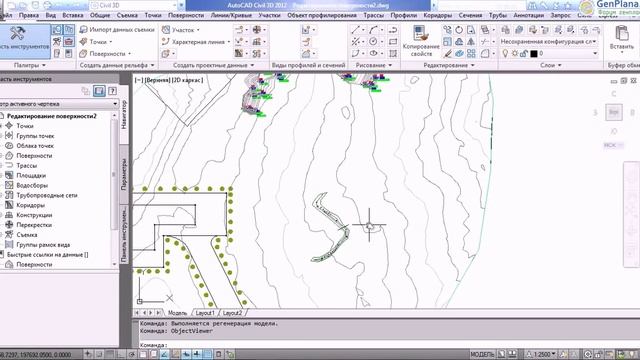Open the layer state Несохраненная конфигурация dropdown

pos(549,42)
